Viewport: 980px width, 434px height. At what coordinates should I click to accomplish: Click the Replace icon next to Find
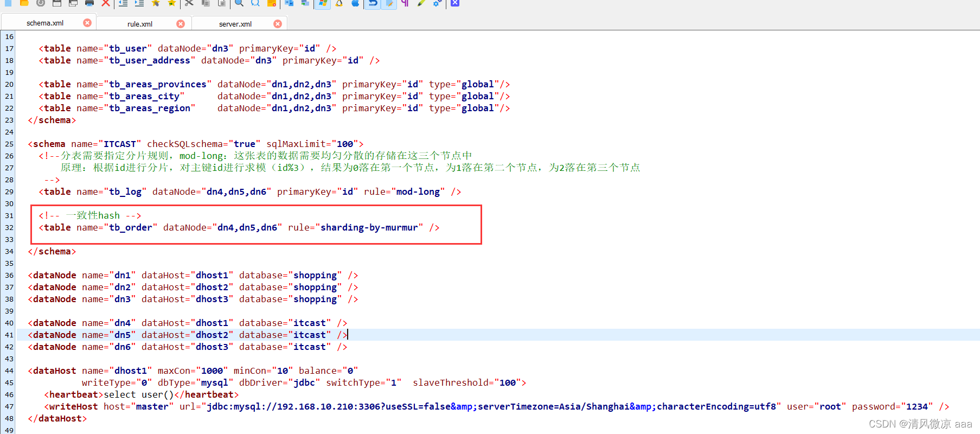point(255,3)
